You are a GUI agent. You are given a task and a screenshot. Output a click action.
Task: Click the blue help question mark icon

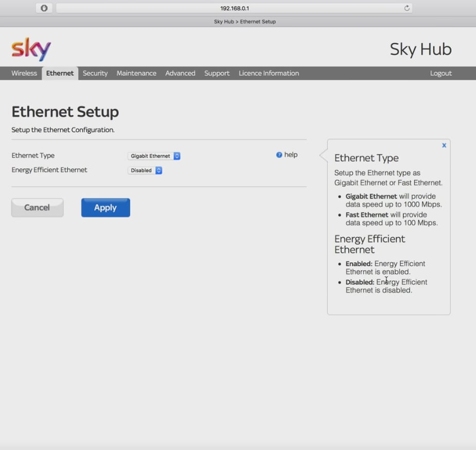pos(279,155)
